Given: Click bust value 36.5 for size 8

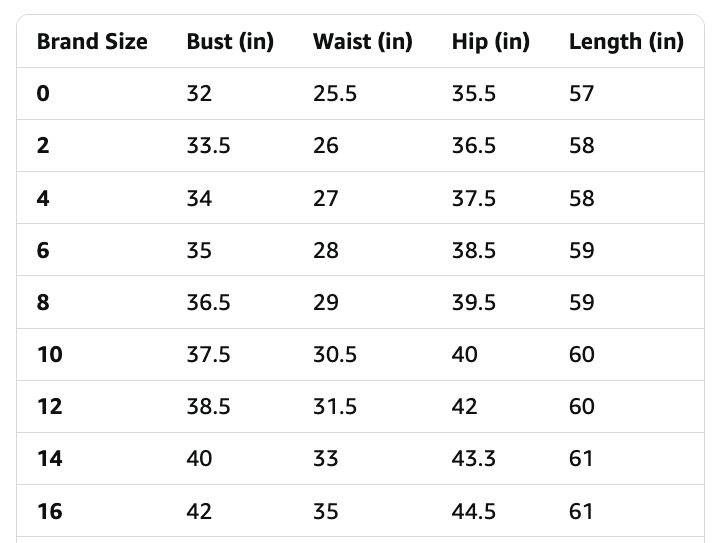Looking at the screenshot, I should [208, 302].
